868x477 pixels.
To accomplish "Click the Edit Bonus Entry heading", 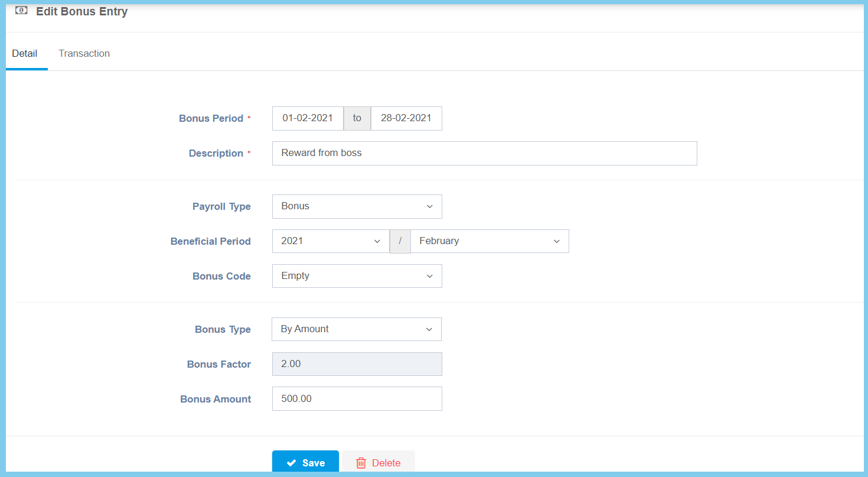I will 81,11.
